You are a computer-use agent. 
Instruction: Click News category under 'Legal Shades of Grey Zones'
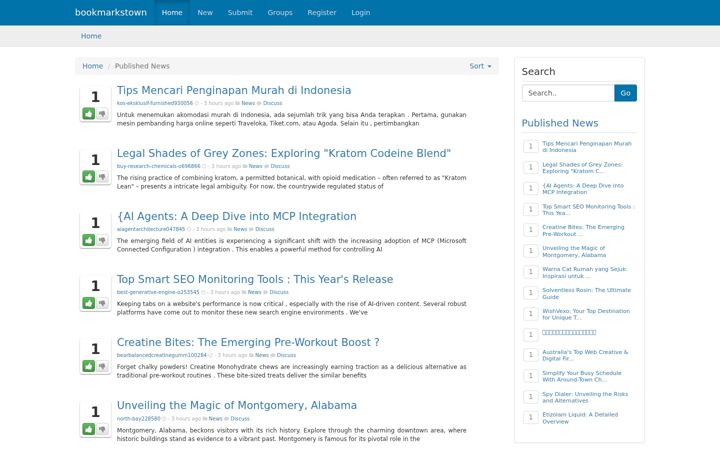(x=255, y=166)
